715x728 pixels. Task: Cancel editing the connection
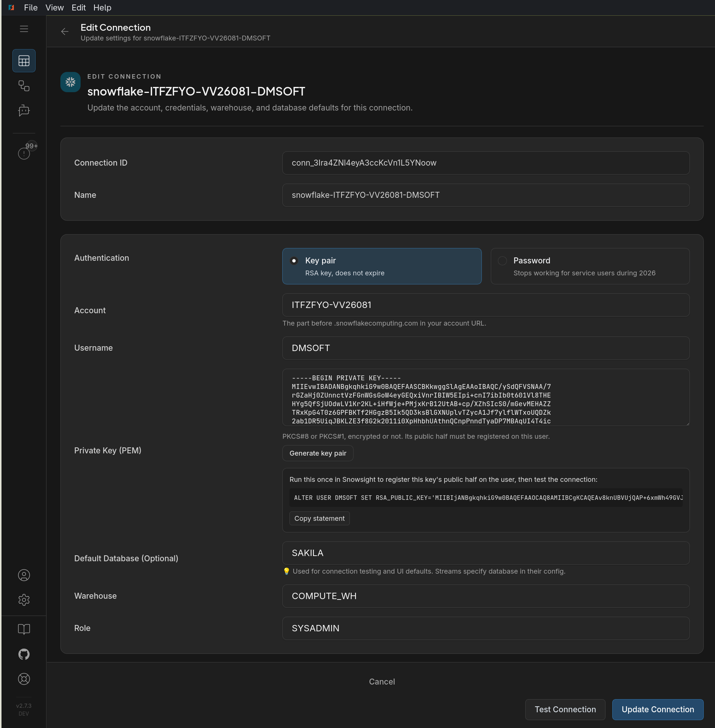coord(382,682)
